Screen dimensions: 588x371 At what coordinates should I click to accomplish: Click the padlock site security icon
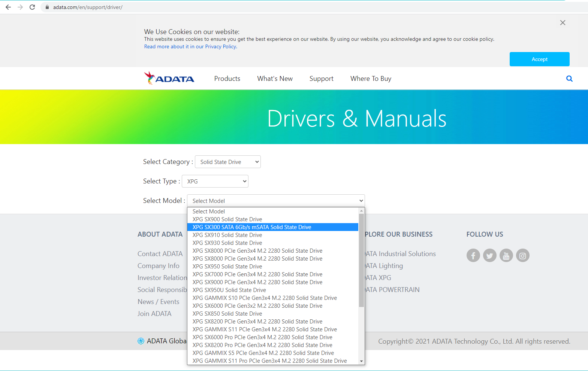tap(47, 7)
